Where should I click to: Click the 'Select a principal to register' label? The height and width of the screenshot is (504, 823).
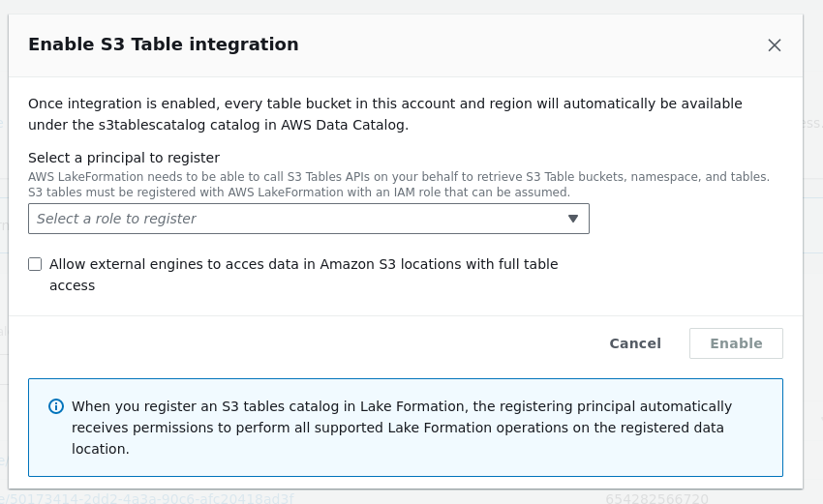124,158
